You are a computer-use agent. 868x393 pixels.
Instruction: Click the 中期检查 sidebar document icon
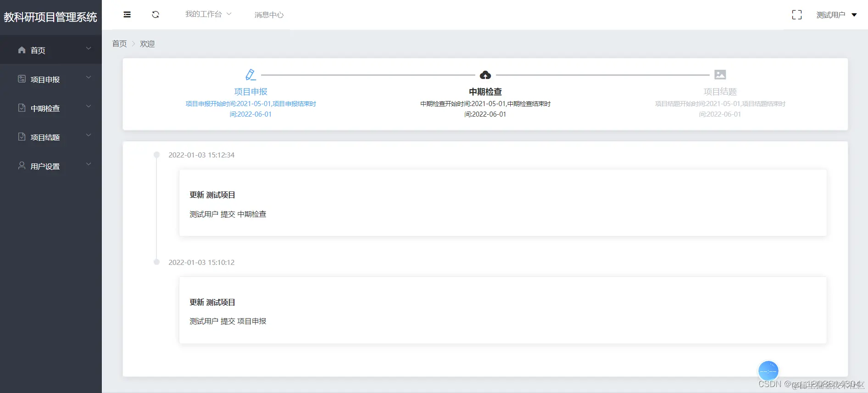point(22,108)
